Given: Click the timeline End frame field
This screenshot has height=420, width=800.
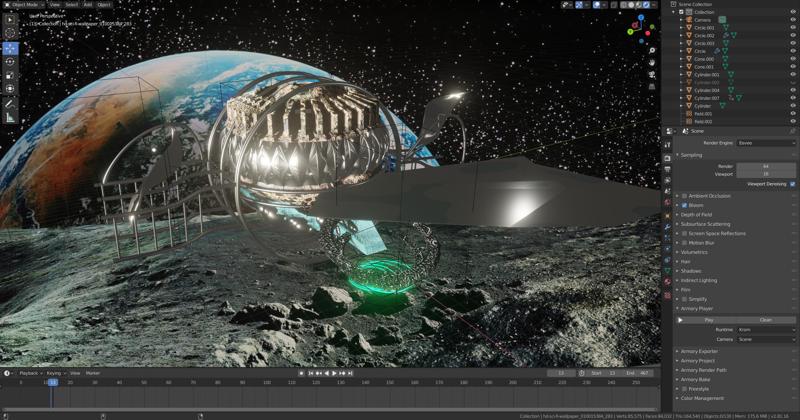Looking at the screenshot, I should (x=638, y=373).
